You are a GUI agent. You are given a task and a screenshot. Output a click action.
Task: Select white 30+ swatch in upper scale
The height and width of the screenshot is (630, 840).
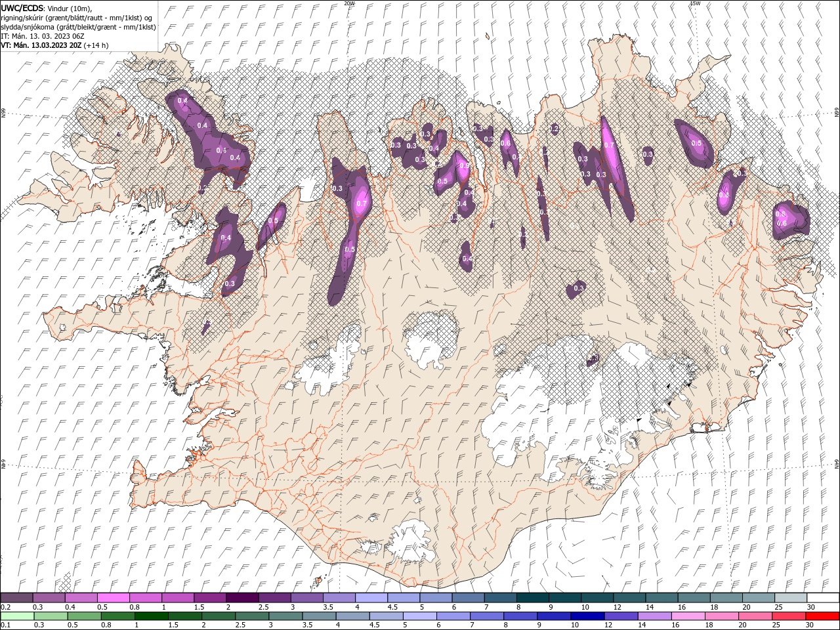click(823, 598)
